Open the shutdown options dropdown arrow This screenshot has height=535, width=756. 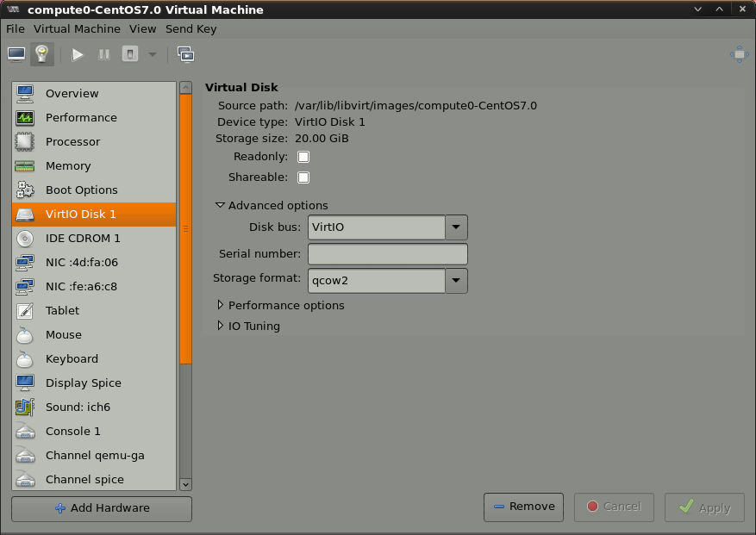[153, 54]
